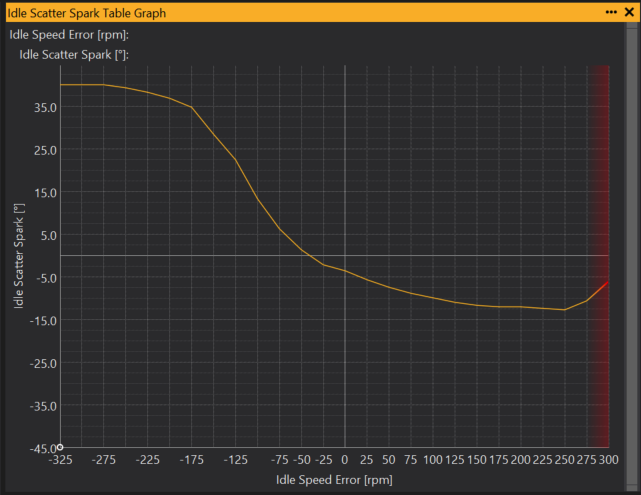
Task: Click the x-axis tick label -225
Action: pyautogui.click(x=148, y=460)
